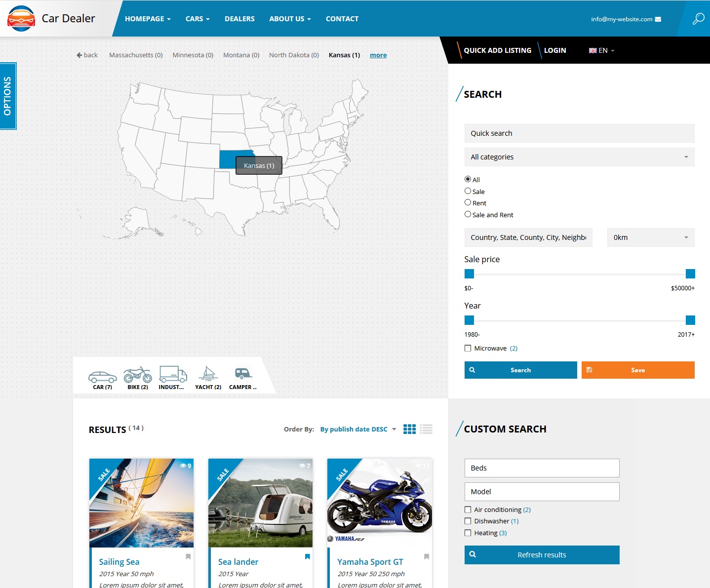Enable the Microwave filter checkbox
The width and height of the screenshot is (710, 588).
tap(468, 348)
